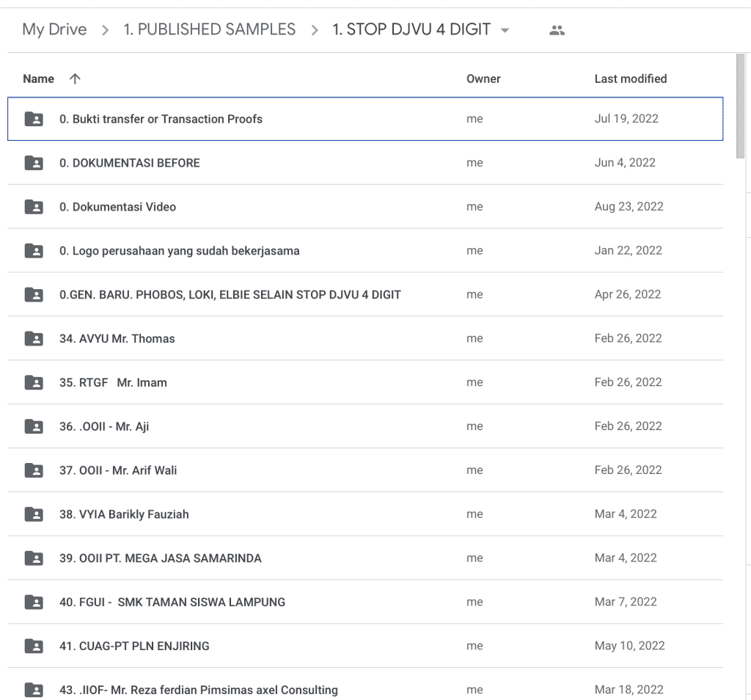Viewport: 751px width, 700px height.
Task: Select '39. OOII PT. MEGA JASA SAMARINDA' folder name
Action: (161, 558)
